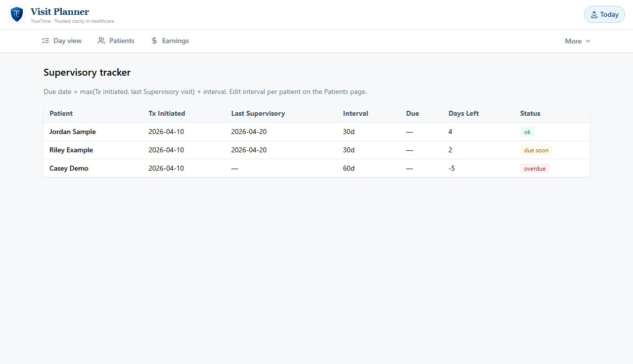
Task: Click the due date formula description
Action: [x=205, y=91]
